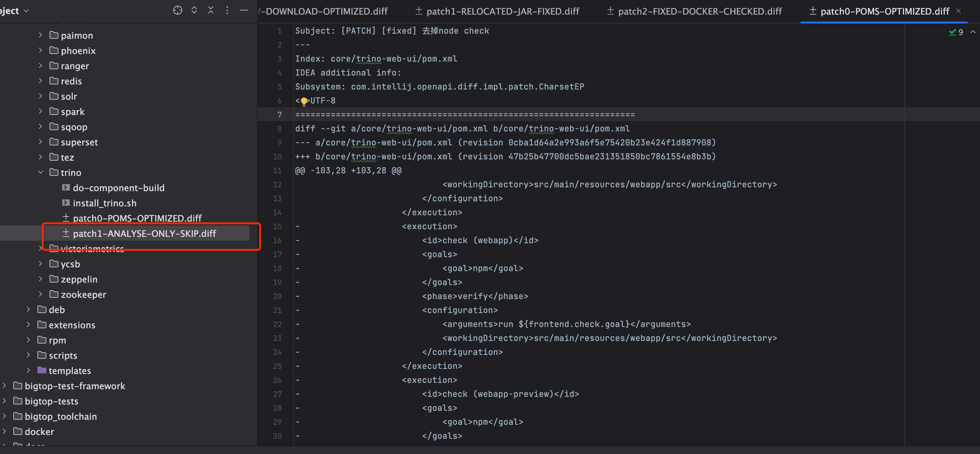Click the Expand All tree icon
This screenshot has width=980, height=454.
[194, 10]
